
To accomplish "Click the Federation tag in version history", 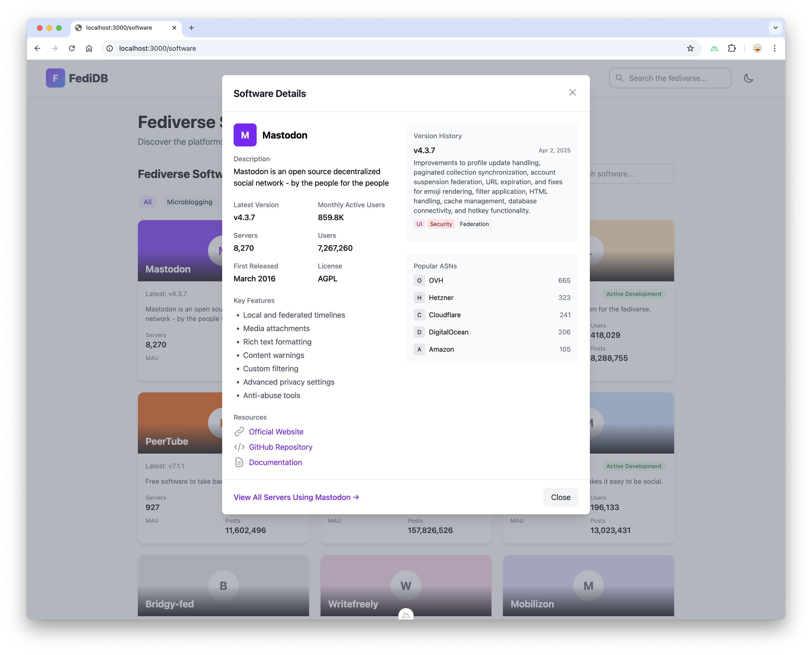I will [x=474, y=224].
